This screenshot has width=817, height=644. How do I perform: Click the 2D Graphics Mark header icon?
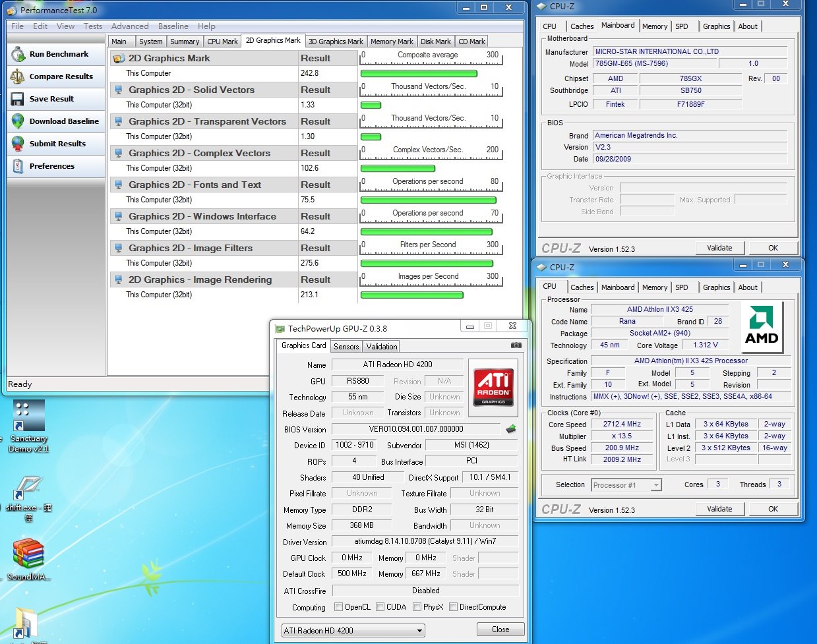119,58
